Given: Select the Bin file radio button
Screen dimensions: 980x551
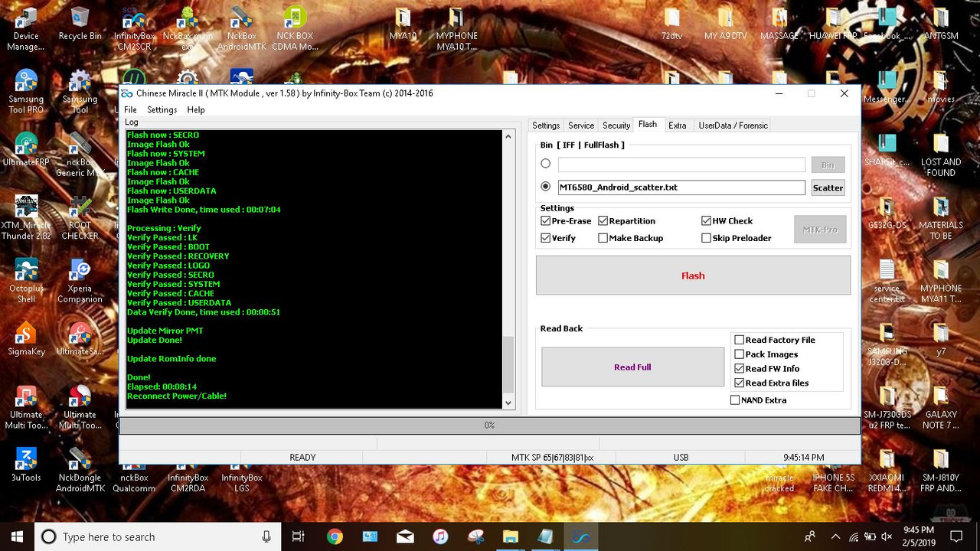Looking at the screenshot, I should point(546,163).
